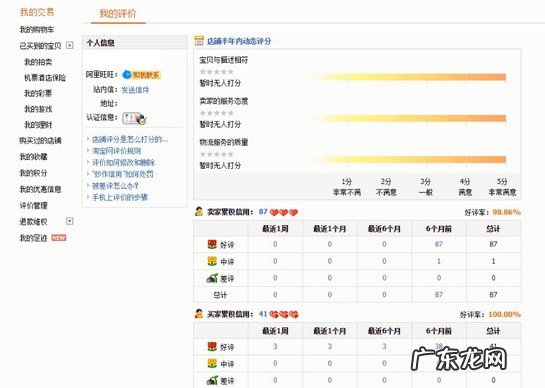This screenshot has width=545, height=388.
Task: Click the shop icon beside 店铺半年内动态评分
Action: tap(199, 41)
